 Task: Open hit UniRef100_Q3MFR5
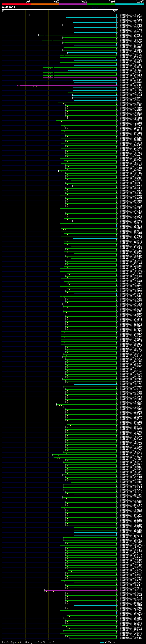coord(131,607)
